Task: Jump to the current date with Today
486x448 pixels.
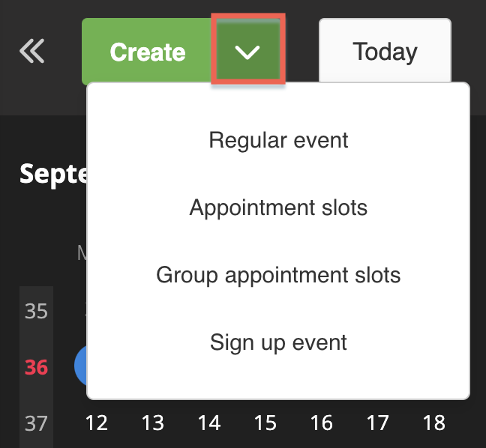Action: (385, 52)
